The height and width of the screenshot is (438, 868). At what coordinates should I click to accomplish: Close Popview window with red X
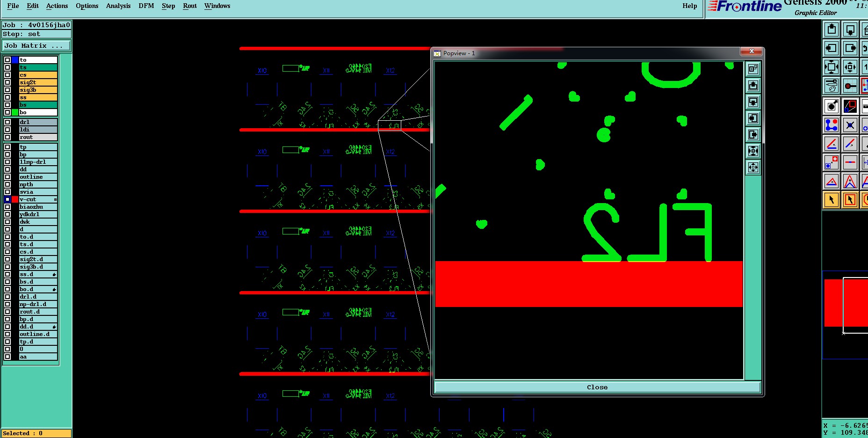tap(752, 51)
